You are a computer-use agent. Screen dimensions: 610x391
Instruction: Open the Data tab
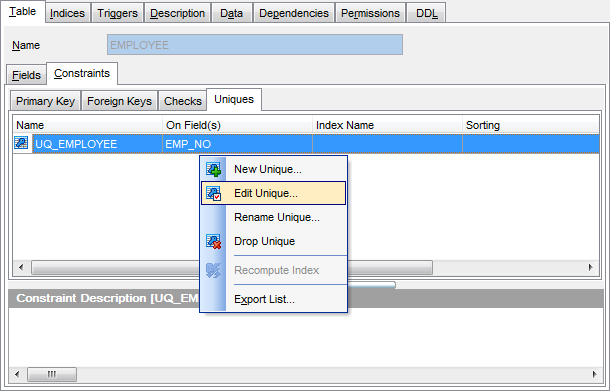pos(231,13)
